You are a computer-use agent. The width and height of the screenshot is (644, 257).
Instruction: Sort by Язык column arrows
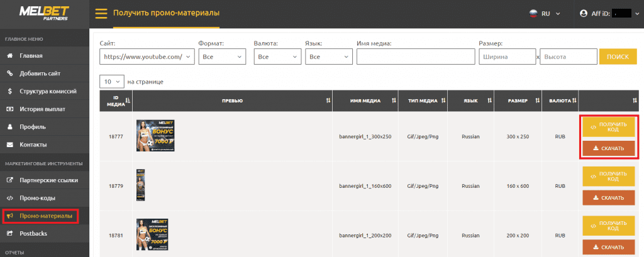click(491, 101)
